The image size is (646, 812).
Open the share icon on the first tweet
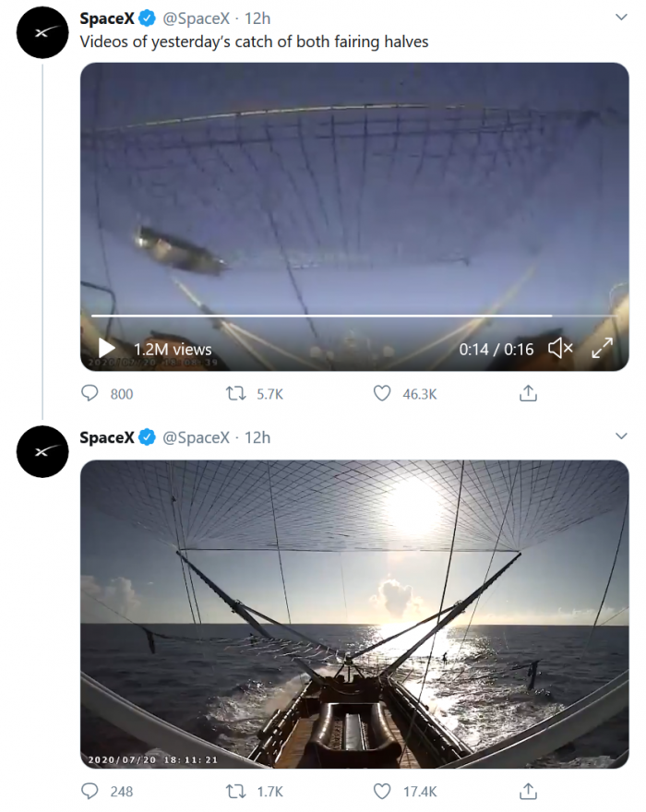tap(529, 393)
